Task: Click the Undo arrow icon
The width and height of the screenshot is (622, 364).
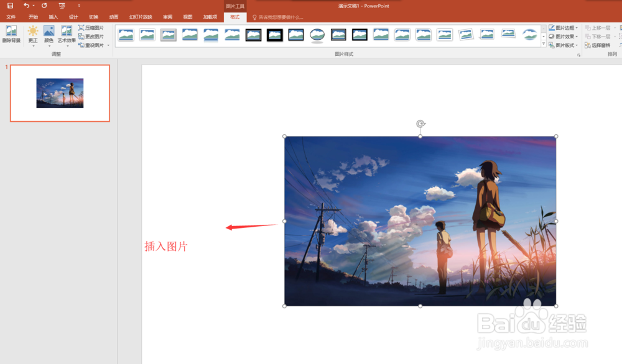Action: click(x=26, y=6)
